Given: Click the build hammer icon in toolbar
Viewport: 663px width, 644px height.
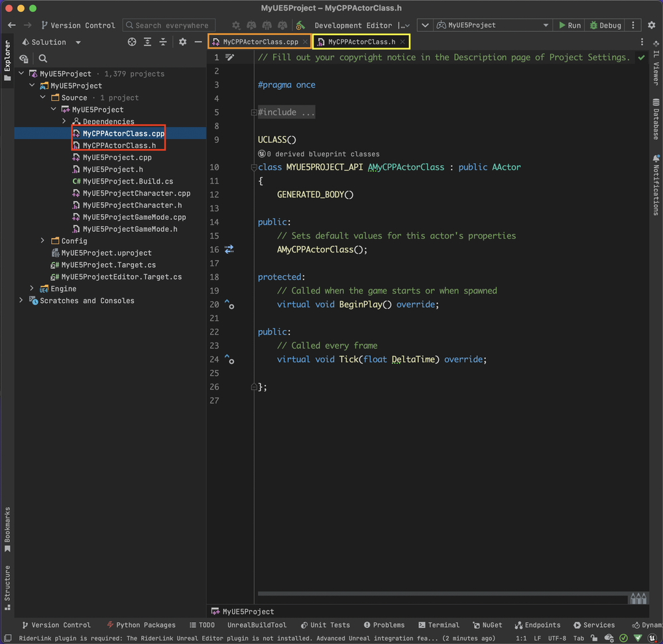Looking at the screenshot, I should coord(300,25).
